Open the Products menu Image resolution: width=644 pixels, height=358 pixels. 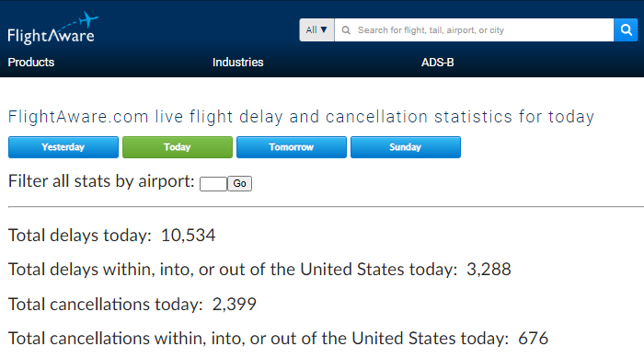pyautogui.click(x=31, y=62)
